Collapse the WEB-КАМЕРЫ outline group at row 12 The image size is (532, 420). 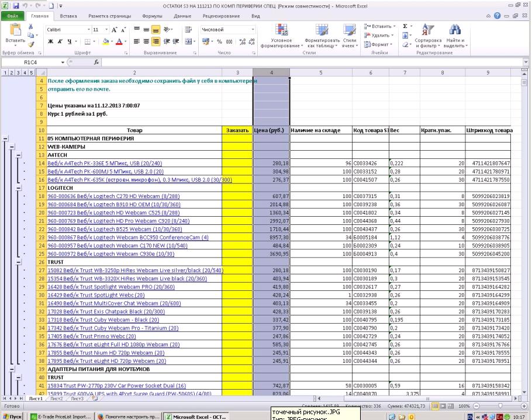coord(12,147)
